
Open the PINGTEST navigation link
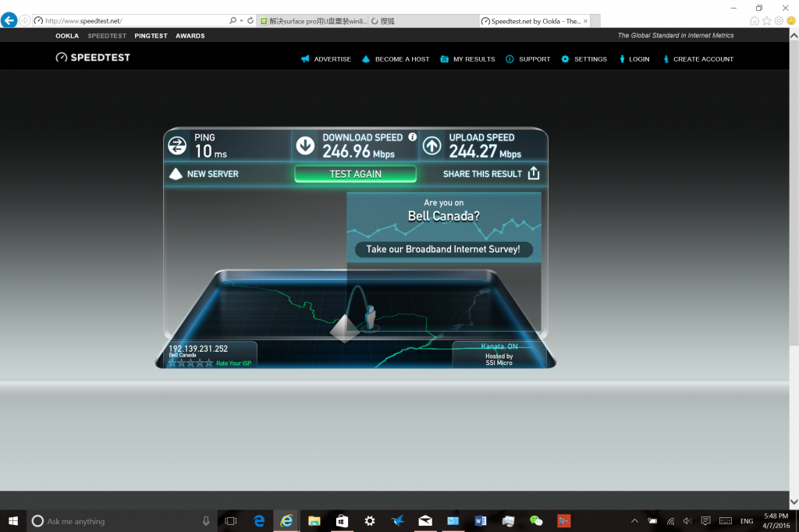coord(151,36)
